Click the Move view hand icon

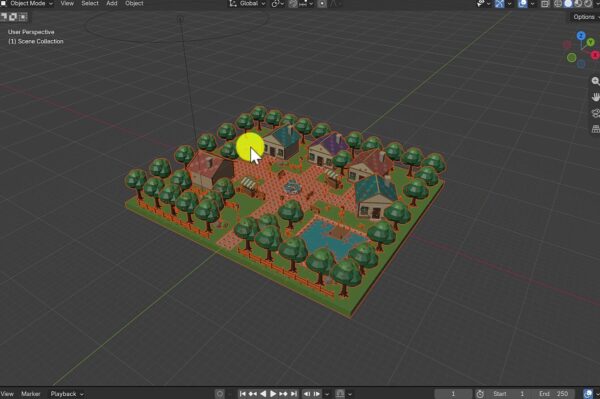[595, 97]
